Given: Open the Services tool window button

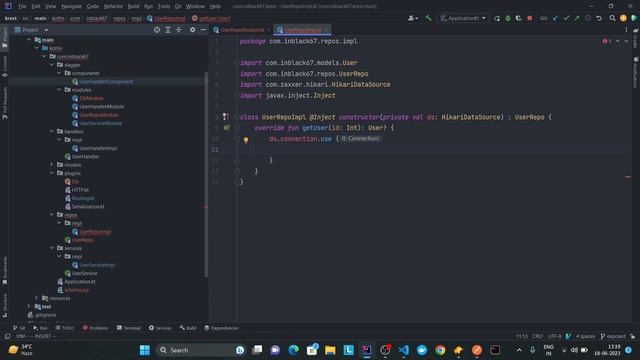Looking at the screenshot, I should point(160,328).
